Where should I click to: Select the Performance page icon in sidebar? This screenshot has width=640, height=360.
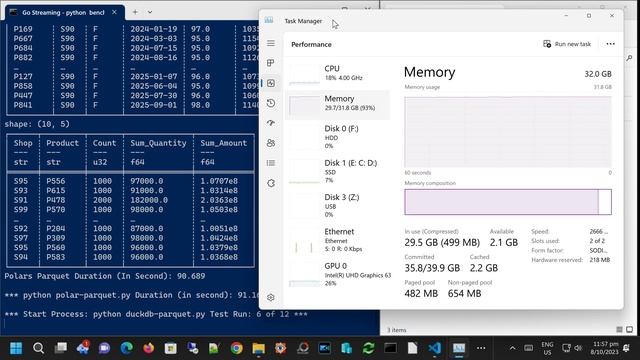pos(271,83)
